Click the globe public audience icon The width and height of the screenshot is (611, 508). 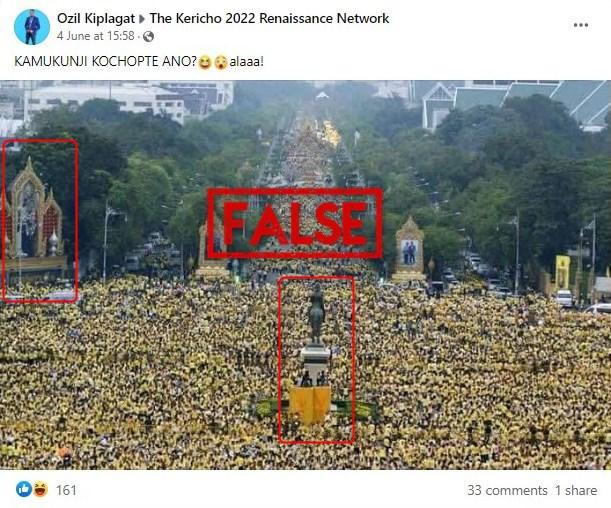148,37
